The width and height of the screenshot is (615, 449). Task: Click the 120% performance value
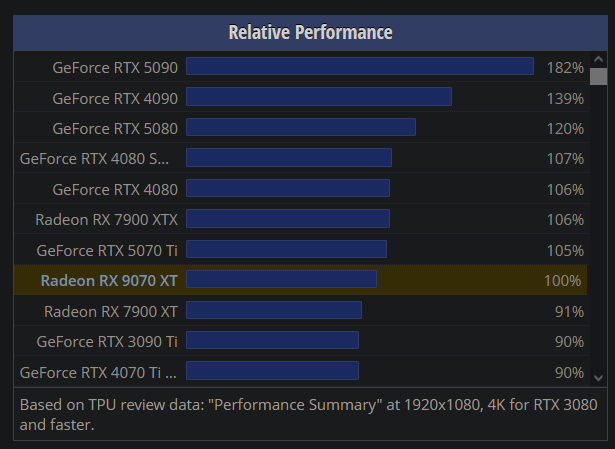coord(565,129)
